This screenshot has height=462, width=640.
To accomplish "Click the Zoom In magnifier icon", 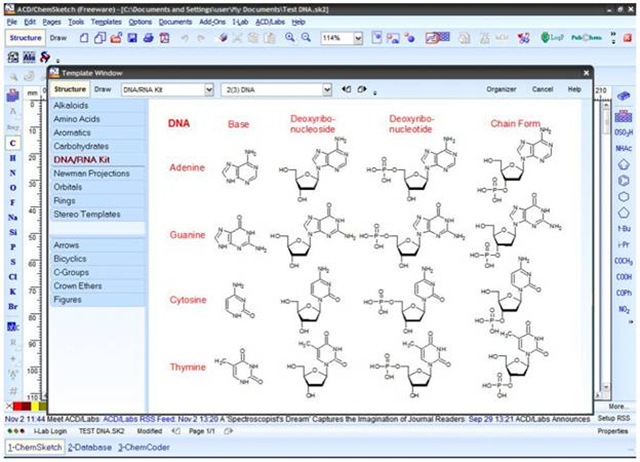I will [x=290, y=38].
